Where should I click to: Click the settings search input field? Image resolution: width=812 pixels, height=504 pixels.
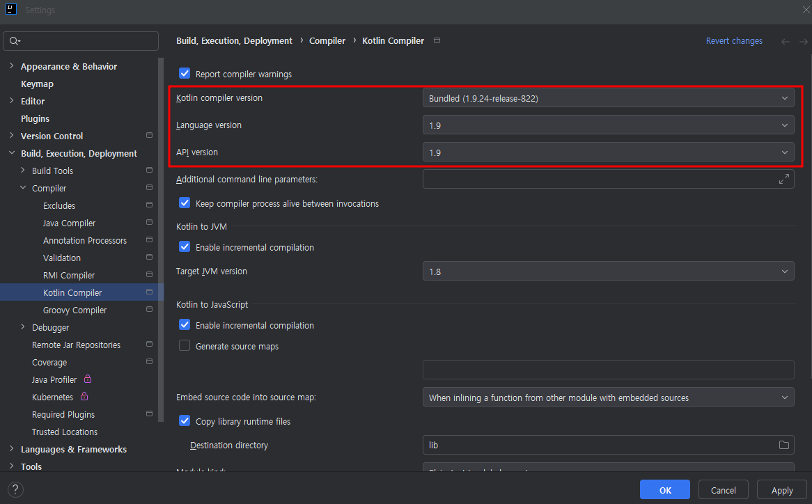(x=81, y=41)
